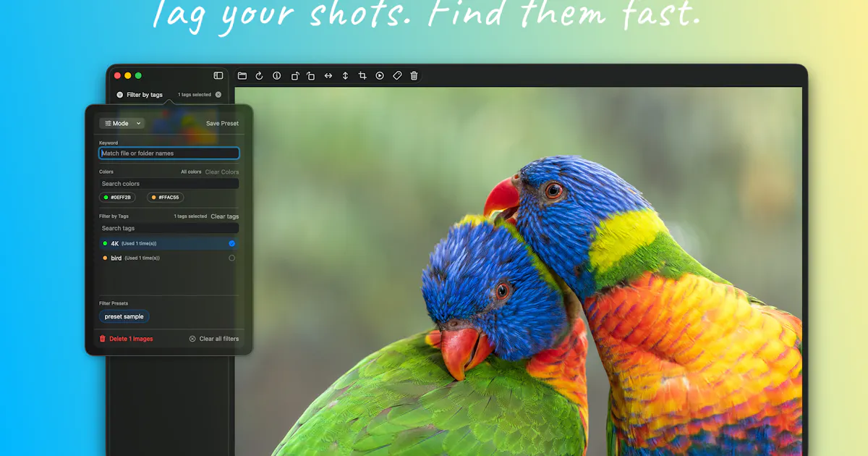The width and height of the screenshot is (868, 456).
Task: Open the Mode dropdown
Action: [x=122, y=123]
